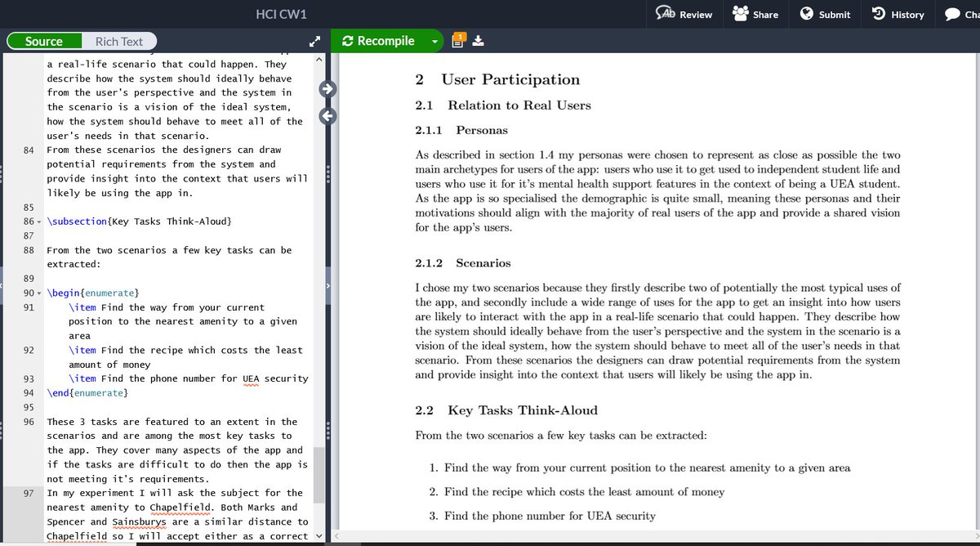Click the \begin{enumerate} source line
The width and height of the screenshot is (980, 546).
(93, 293)
